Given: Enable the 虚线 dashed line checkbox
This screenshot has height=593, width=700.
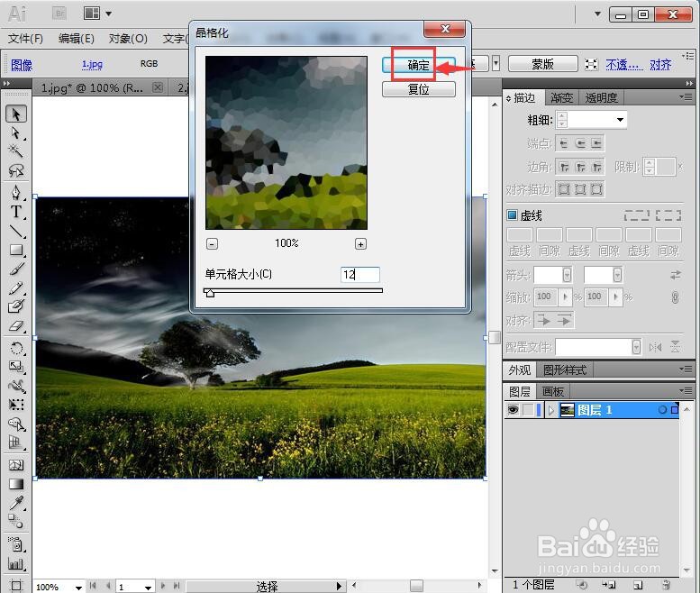Looking at the screenshot, I should [x=512, y=215].
